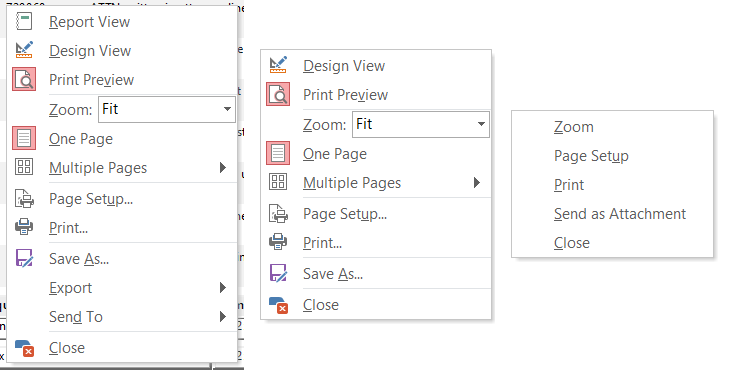Click Multiple Pages grid icon in middle menu

point(278,182)
